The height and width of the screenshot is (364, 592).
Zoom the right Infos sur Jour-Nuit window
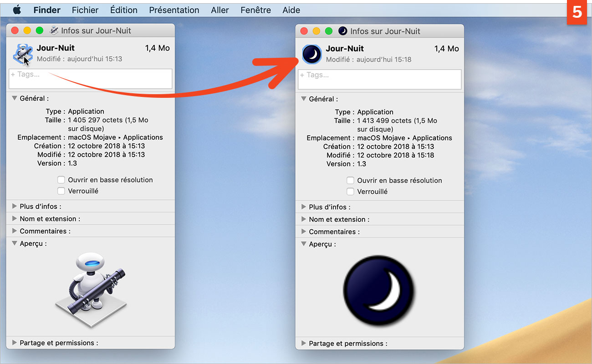[x=328, y=31]
